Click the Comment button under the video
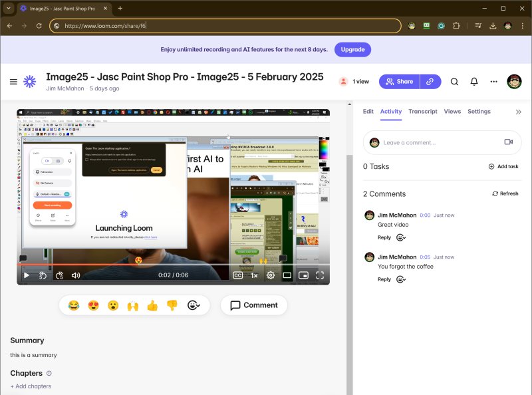The image size is (532, 395). [x=254, y=305]
